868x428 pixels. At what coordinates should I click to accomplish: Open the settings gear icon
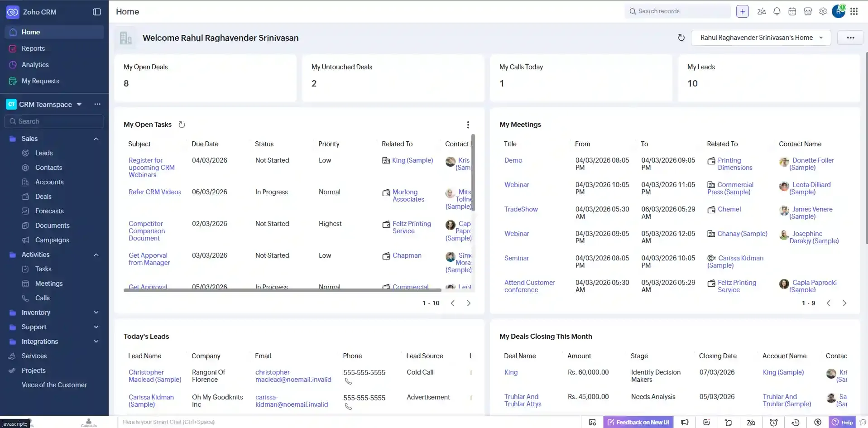click(823, 11)
